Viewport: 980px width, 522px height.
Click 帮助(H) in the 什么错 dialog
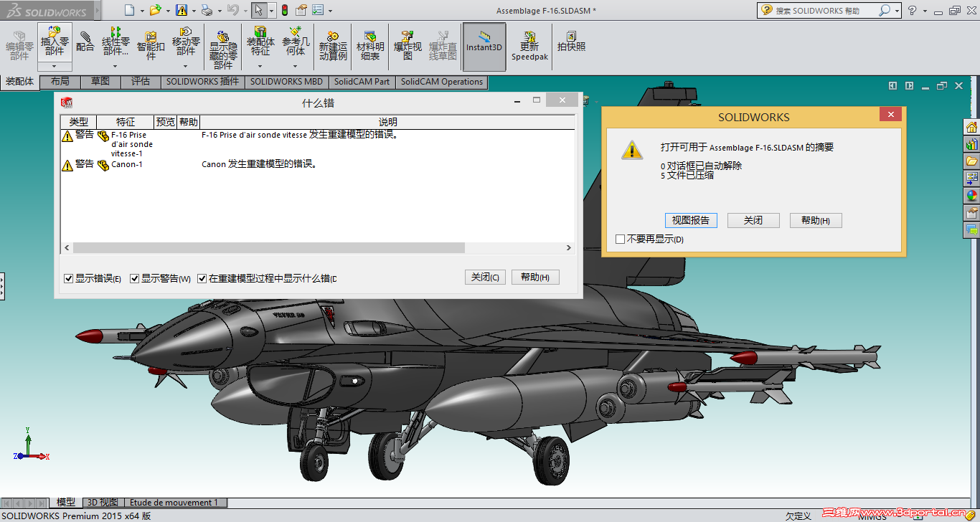click(x=535, y=277)
